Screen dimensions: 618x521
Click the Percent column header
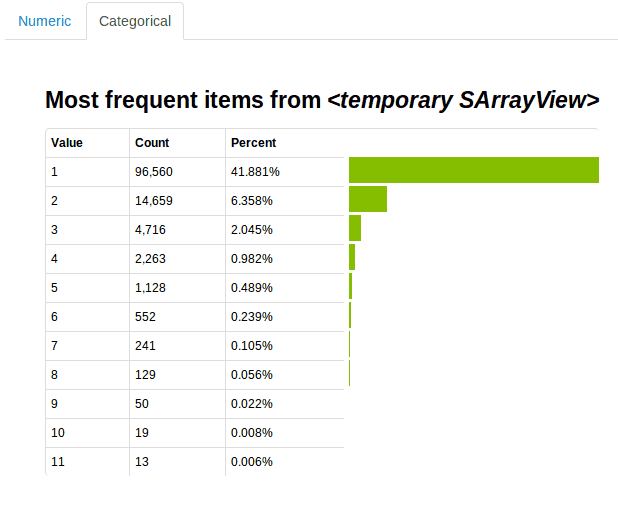pos(253,143)
